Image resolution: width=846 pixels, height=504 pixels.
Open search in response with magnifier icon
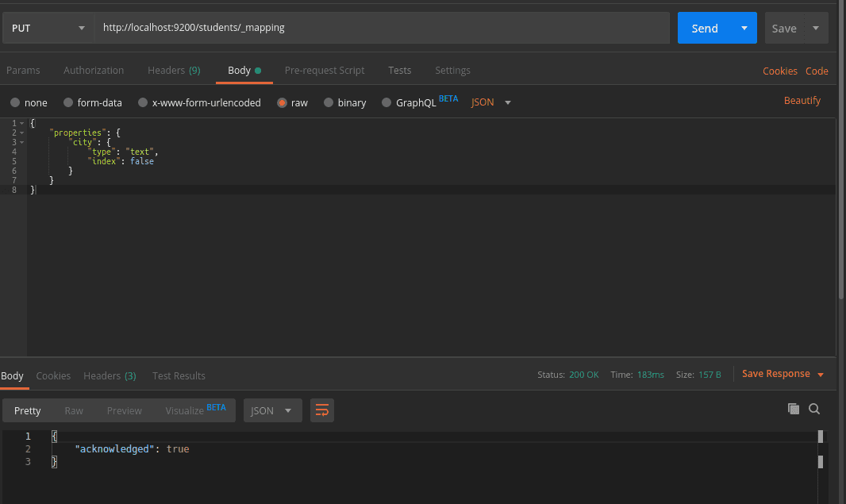coord(814,409)
